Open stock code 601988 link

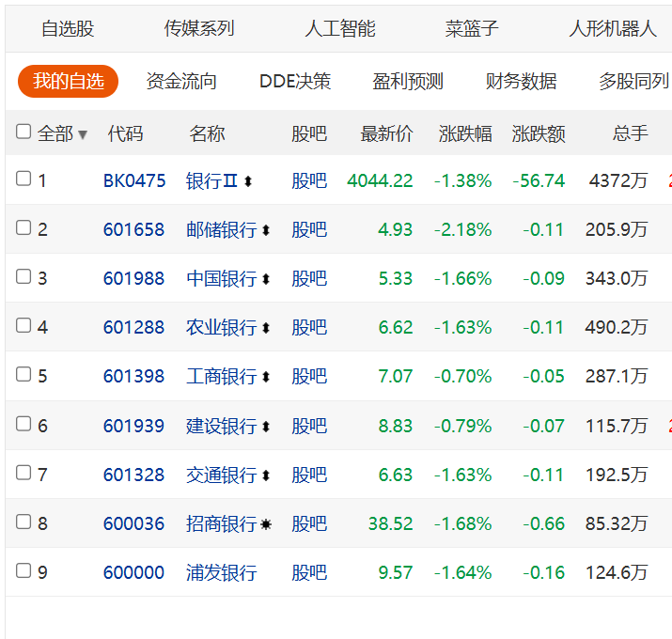click(133, 278)
